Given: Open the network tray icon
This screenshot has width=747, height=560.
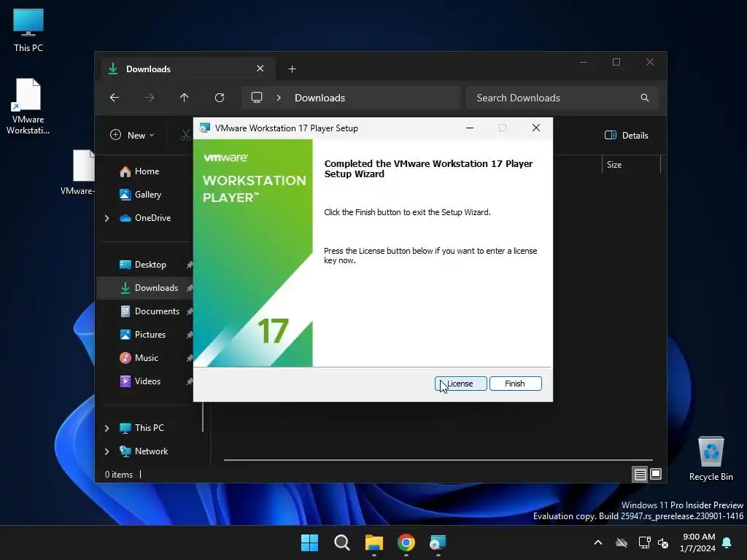Looking at the screenshot, I should click(x=645, y=542).
